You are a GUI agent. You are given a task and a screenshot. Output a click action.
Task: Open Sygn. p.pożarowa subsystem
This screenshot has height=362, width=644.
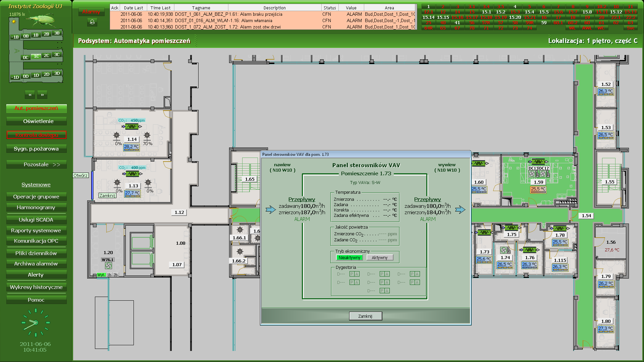pos(37,149)
